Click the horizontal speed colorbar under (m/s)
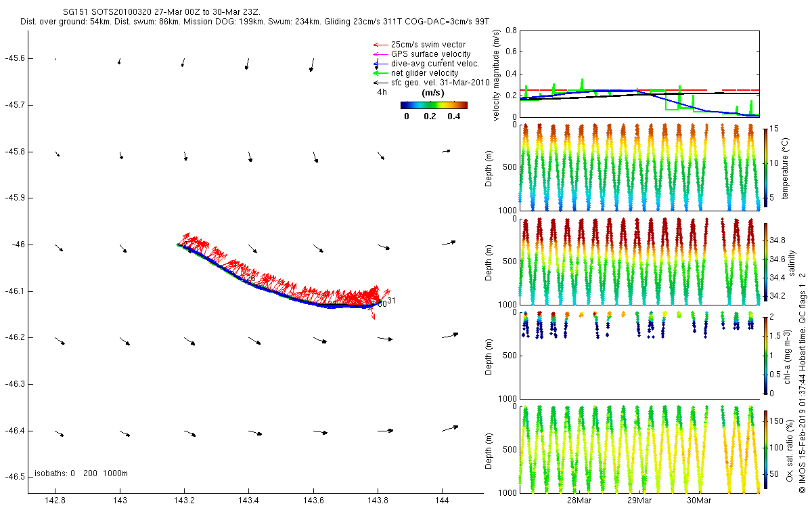The width and height of the screenshot is (812, 508). point(434,105)
